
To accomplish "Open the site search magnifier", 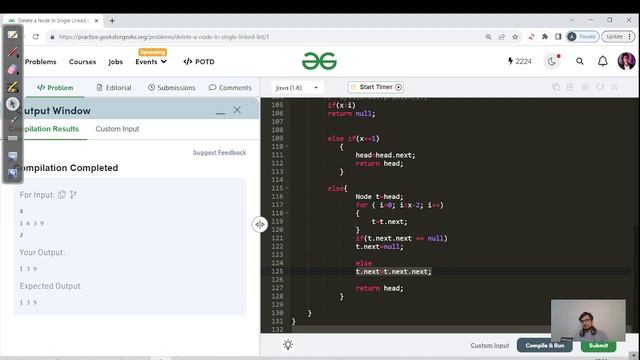I will (580, 61).
